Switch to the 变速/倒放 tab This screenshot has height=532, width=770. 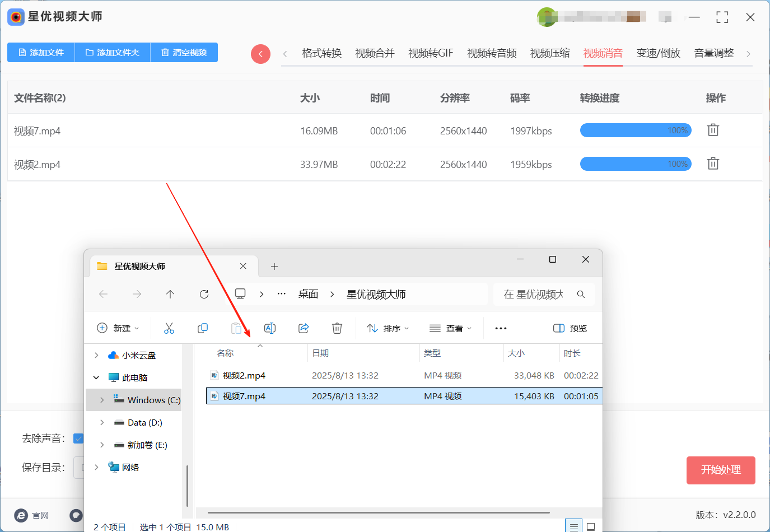[658, 53]
